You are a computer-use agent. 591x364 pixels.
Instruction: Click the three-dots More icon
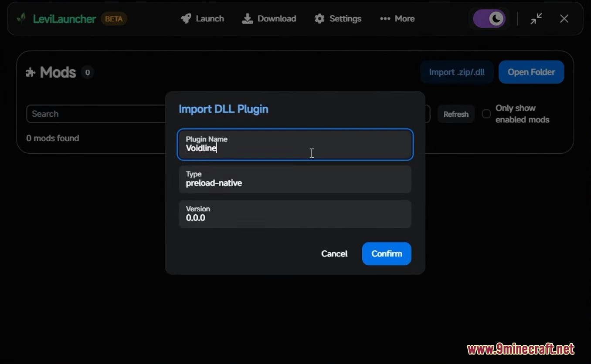coord(385,19)
